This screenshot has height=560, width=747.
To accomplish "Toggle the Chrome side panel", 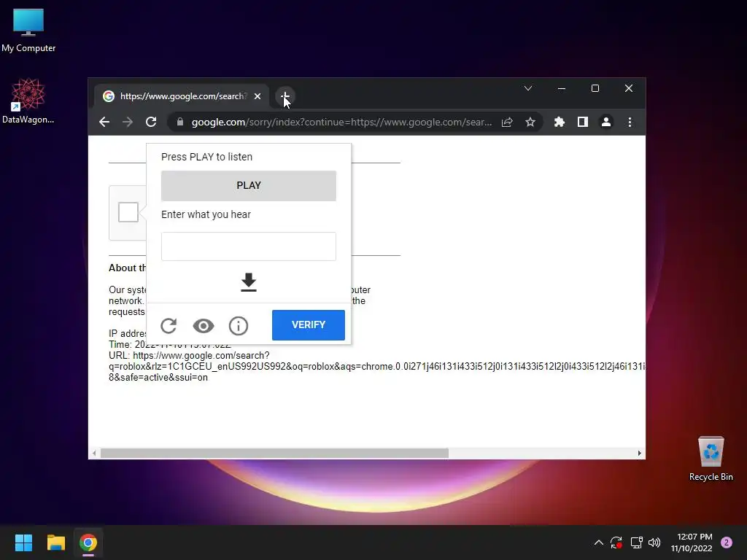I will click(x=582, y=122).
